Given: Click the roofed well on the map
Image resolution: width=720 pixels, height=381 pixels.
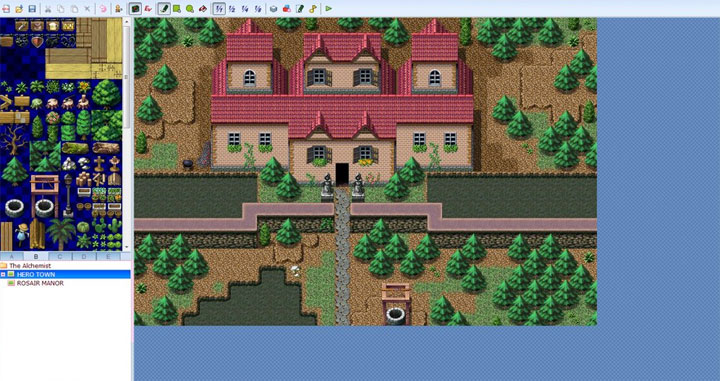Looking at the screenshot, I should click(x=395, y=303).
